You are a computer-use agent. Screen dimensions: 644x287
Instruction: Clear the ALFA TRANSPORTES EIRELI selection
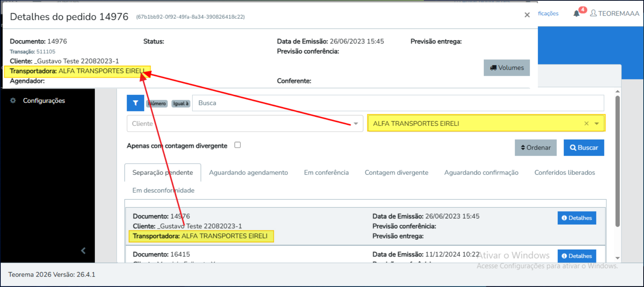click(586, 123)
